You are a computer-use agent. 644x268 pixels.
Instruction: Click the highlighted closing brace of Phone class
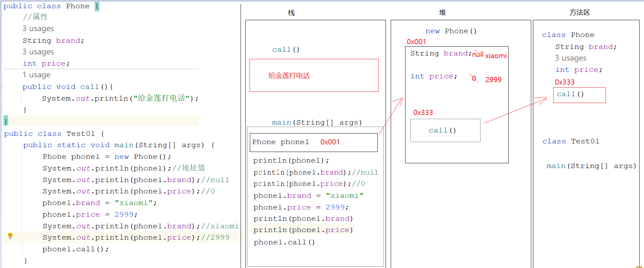5,121
